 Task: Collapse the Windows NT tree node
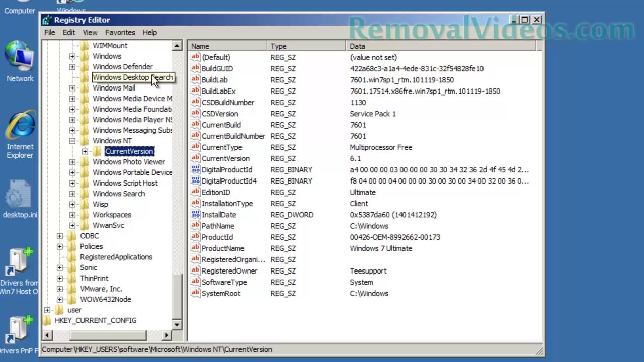tap(72, 141)
